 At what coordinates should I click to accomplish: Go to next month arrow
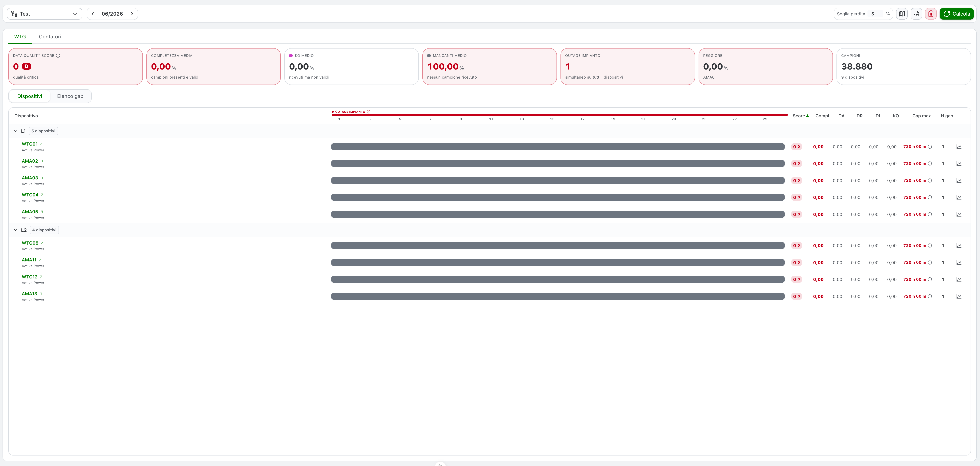click(x=132, y=14)
